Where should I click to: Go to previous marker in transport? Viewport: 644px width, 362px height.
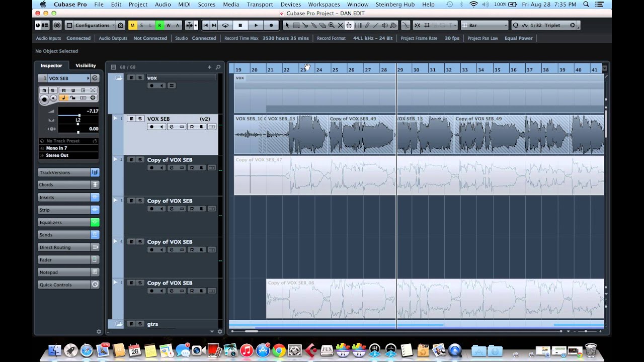point(206,25)
